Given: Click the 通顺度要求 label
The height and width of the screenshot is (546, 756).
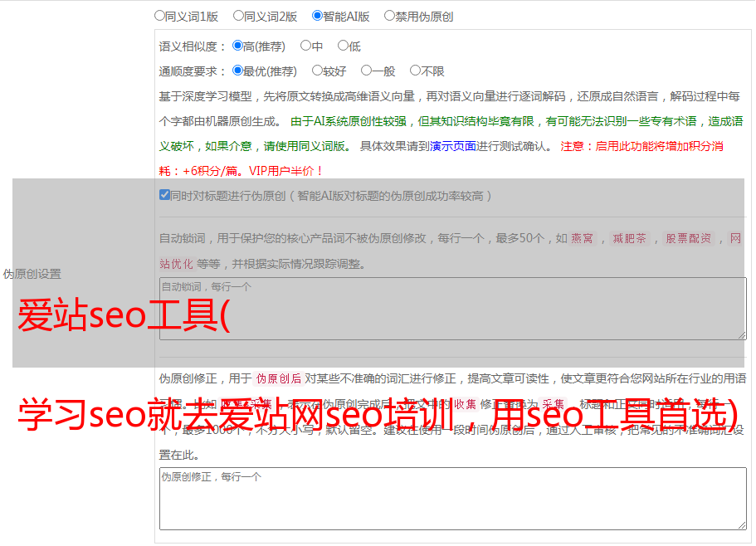Looking at the screenshot, I should coord(192,72).
